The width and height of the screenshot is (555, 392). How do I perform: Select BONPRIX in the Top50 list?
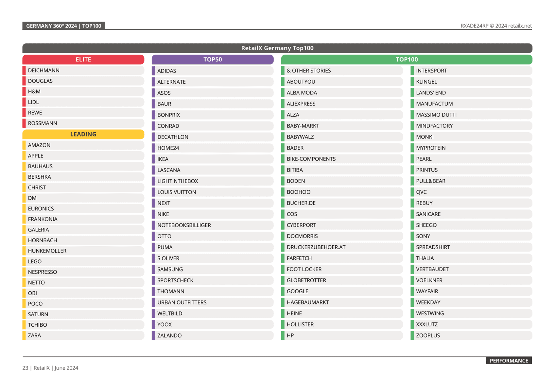tap(213, 115)
